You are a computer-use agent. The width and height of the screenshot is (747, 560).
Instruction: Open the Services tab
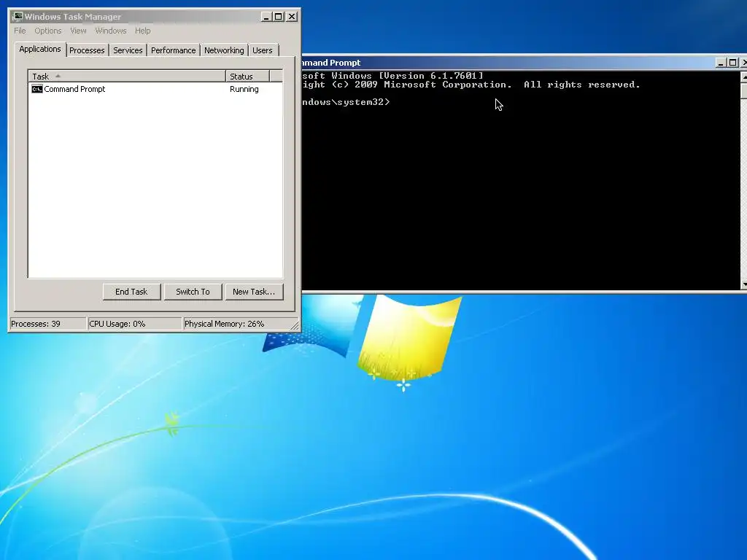(128, 50)
